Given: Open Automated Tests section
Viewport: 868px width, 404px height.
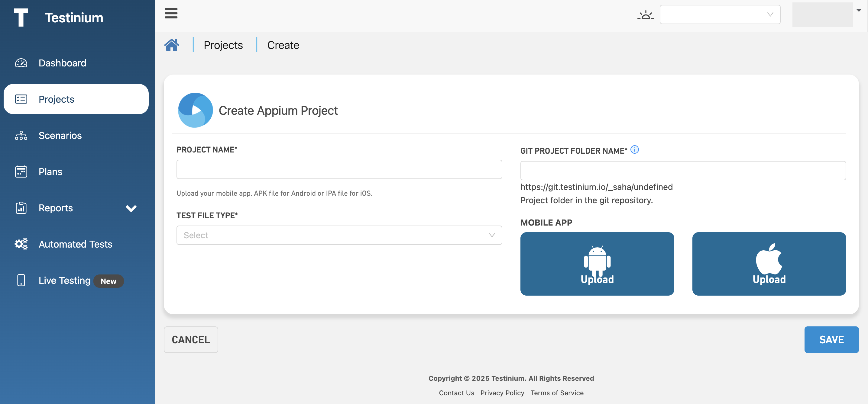Looking at the screenshot, I should [75, 244].
